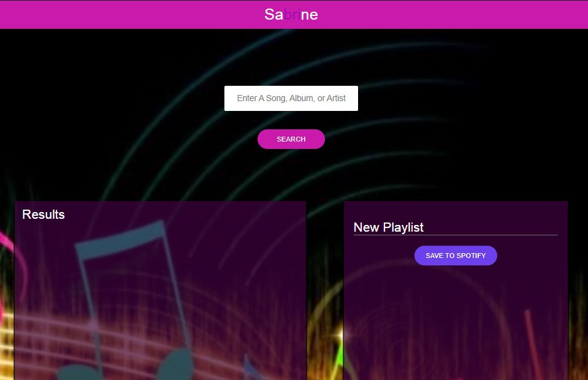
Task: Click the underline beneath New Playlist
Action: 455,235
